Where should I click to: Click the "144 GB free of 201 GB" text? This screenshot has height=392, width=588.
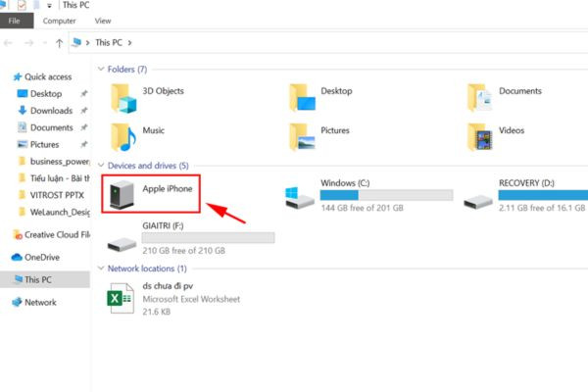tap(362, 208)
